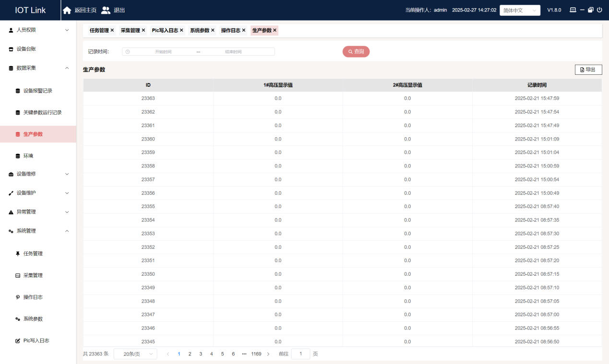Click the 设备报警记录 icon
609x364 pixels.
[x=18, y=91]
